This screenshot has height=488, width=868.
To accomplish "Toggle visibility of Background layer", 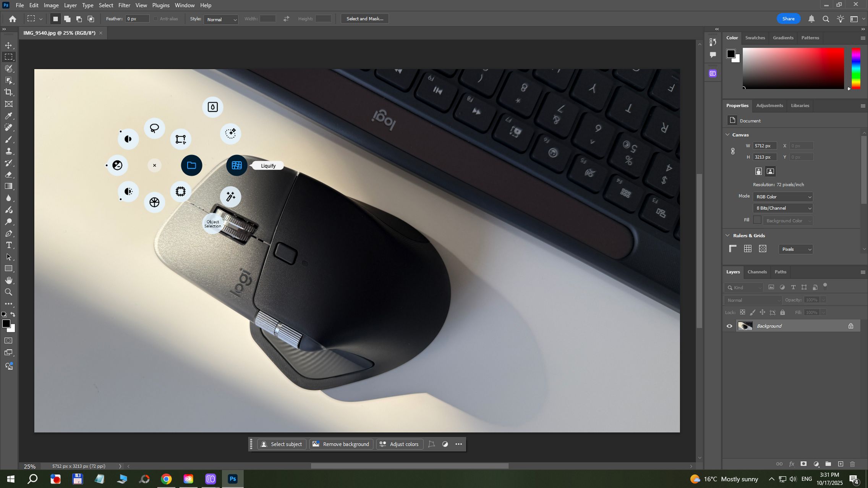I will [x=729, y=326].
